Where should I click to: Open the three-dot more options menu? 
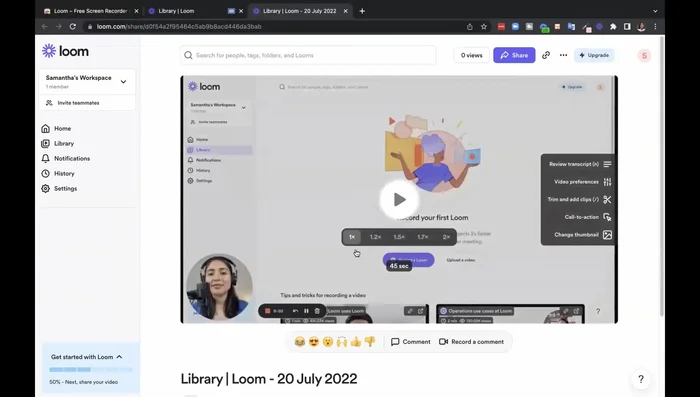coord(563,55)
